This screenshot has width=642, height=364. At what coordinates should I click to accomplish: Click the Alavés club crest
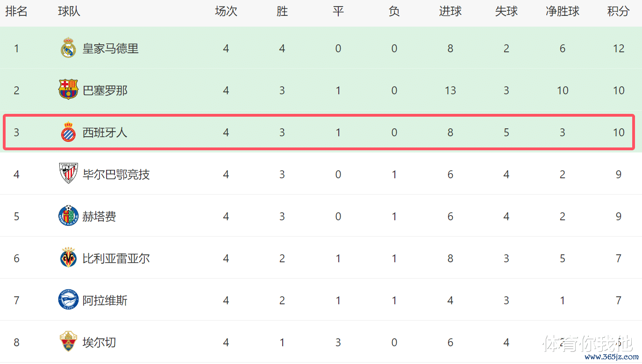pyautogui.click(x=68, y=300)
